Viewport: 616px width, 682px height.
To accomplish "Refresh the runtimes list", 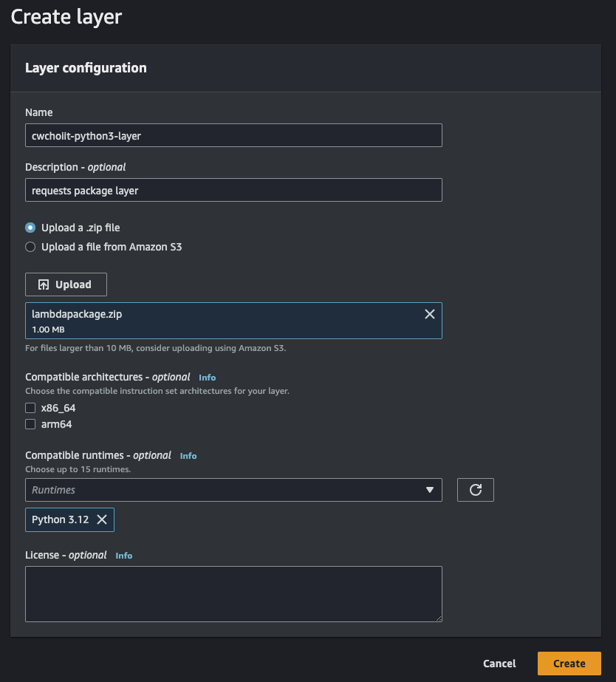I will click(x=475, y=490).
